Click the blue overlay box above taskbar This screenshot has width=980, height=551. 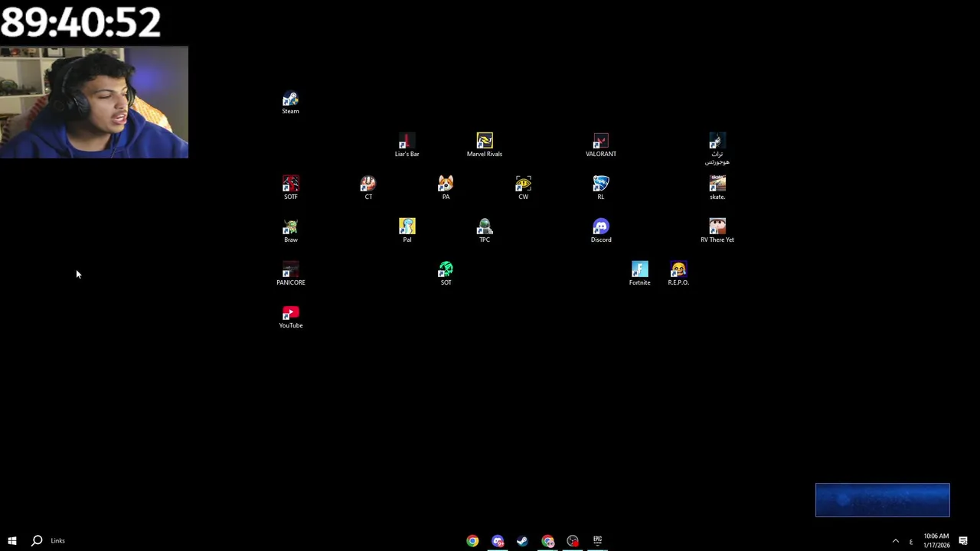coord(882,500)
